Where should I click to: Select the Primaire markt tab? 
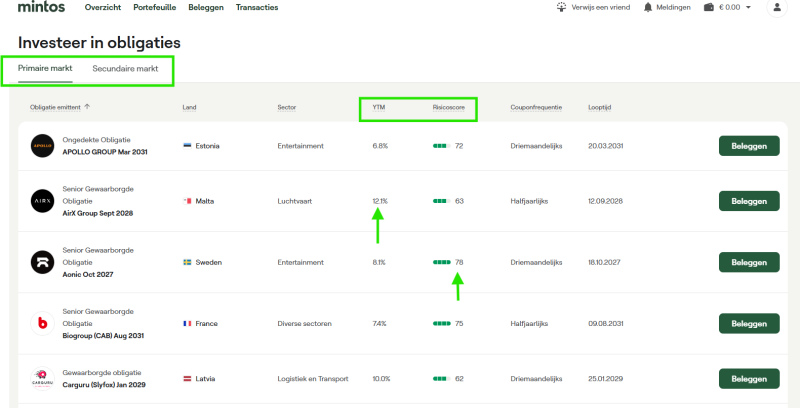point(45,68)
